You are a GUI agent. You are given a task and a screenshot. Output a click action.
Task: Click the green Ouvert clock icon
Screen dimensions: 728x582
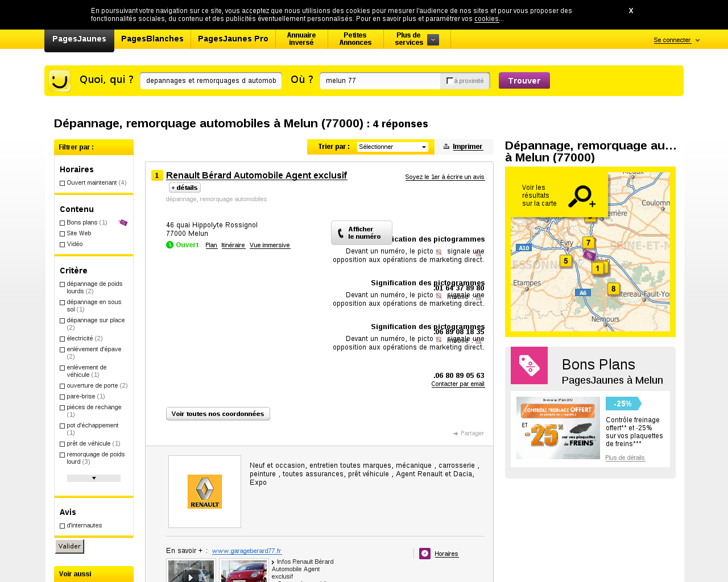[x=169, y=245]
